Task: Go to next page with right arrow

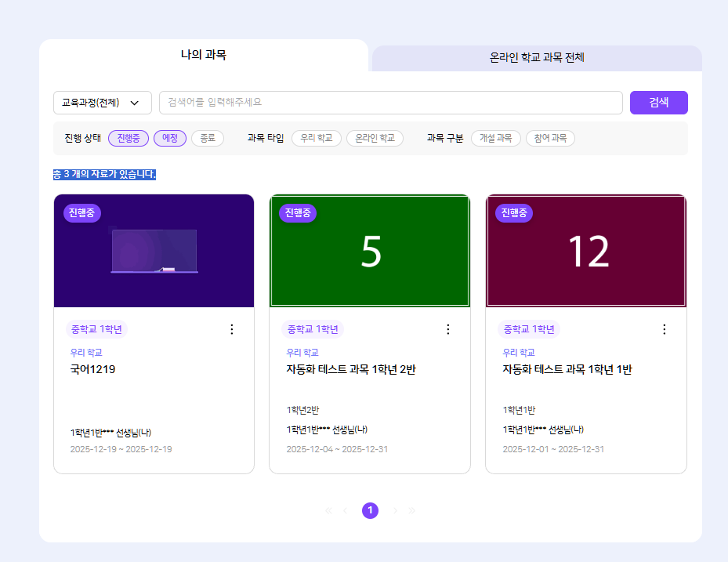Action: coord(395,511)
